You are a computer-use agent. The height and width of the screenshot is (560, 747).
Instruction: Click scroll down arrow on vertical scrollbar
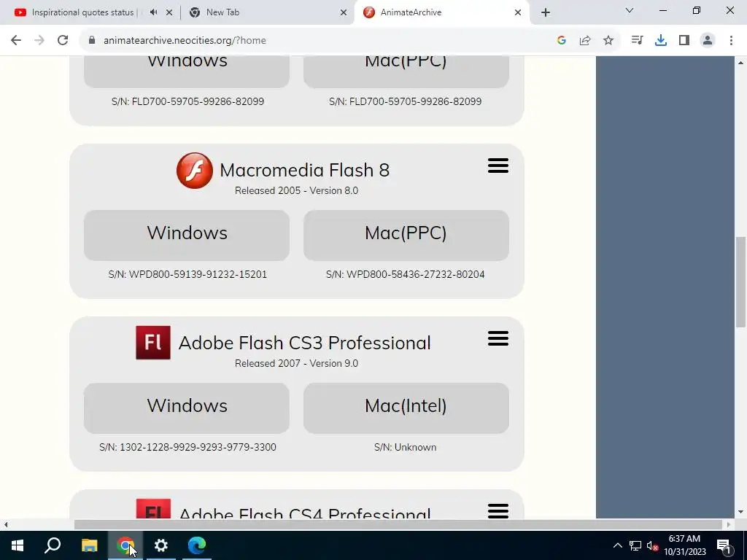[x=740, y=512]
